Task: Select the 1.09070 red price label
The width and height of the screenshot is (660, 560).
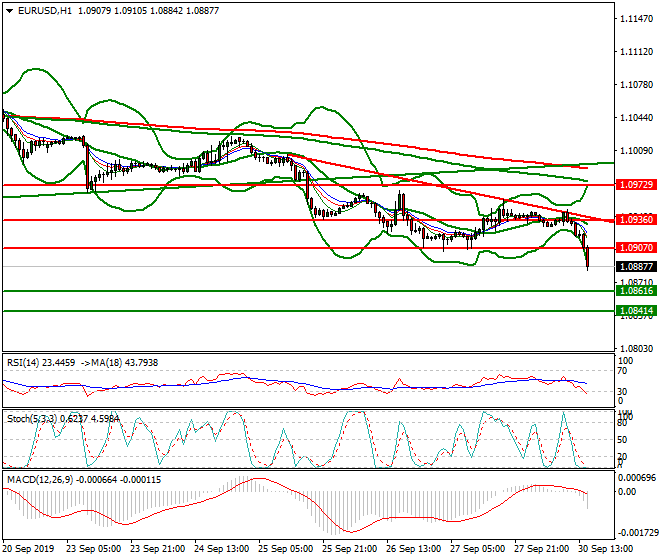Action: tap(636, 248)
